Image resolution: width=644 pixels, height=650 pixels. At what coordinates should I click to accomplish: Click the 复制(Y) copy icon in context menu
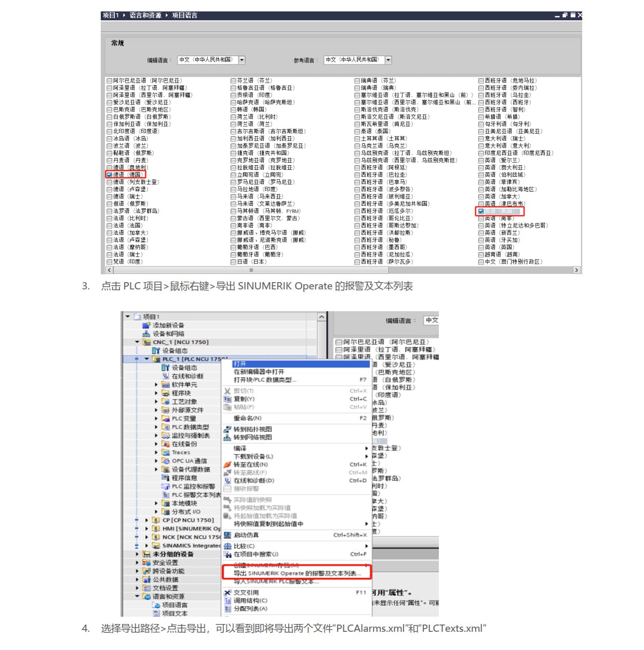227,399
